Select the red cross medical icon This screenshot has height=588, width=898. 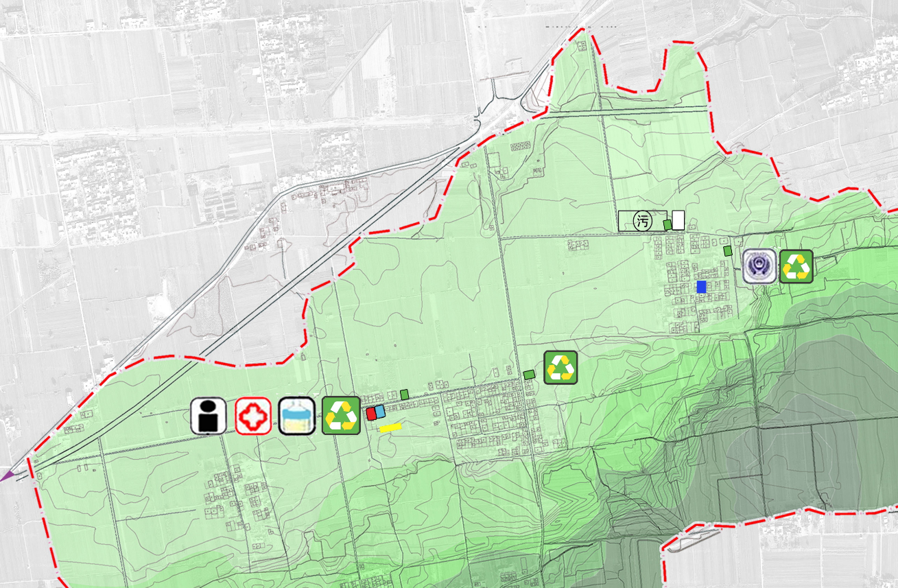pos(253,416)
